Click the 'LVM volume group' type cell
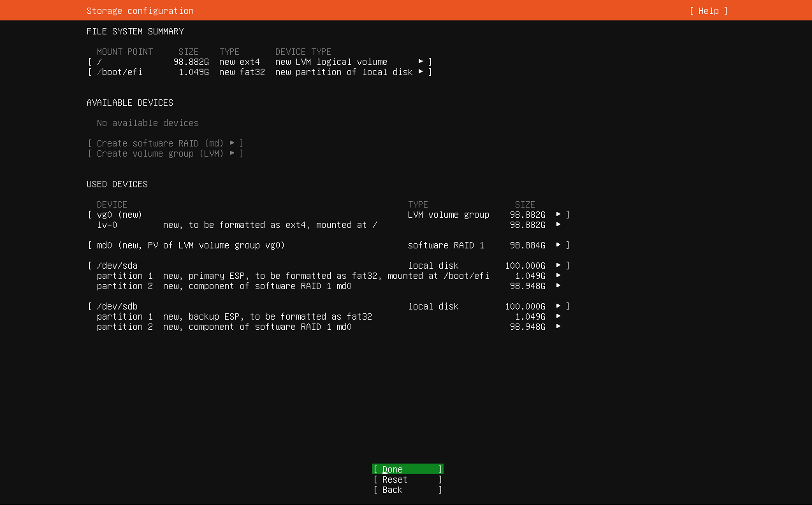This screenshot has height=505, width=812. click(449, 215)
